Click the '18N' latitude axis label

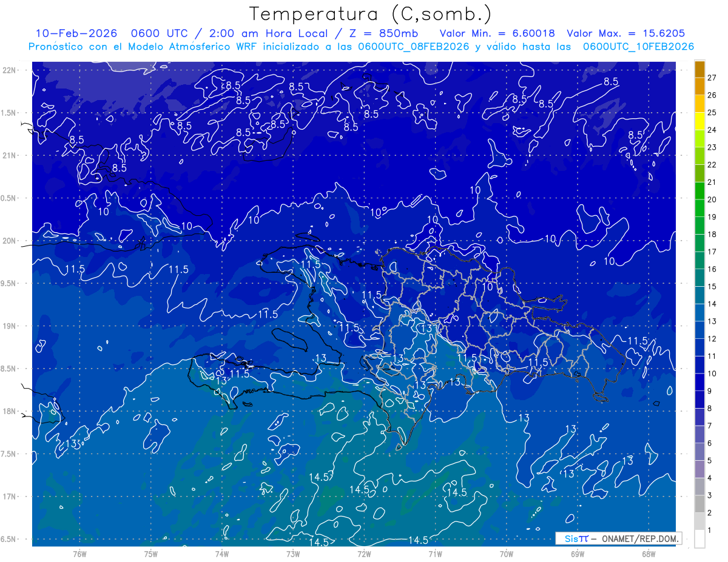coord(10,411)
